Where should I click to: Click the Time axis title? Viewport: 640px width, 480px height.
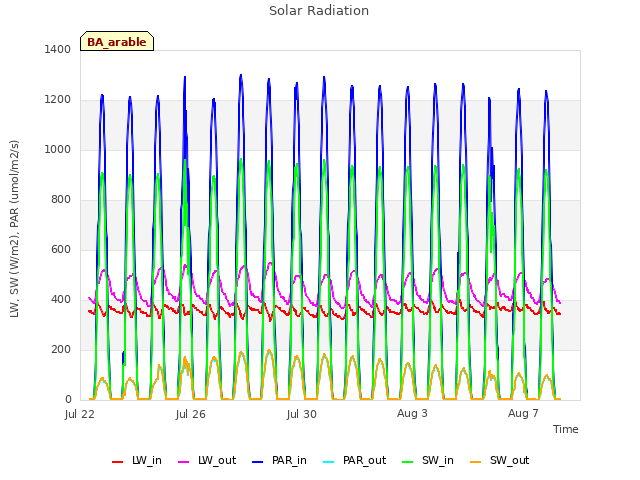[566, 429]
